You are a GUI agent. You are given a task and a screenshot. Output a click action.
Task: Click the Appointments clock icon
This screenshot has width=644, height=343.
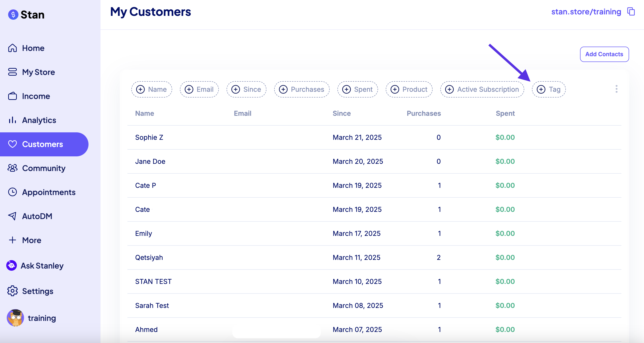click(13, 192)
